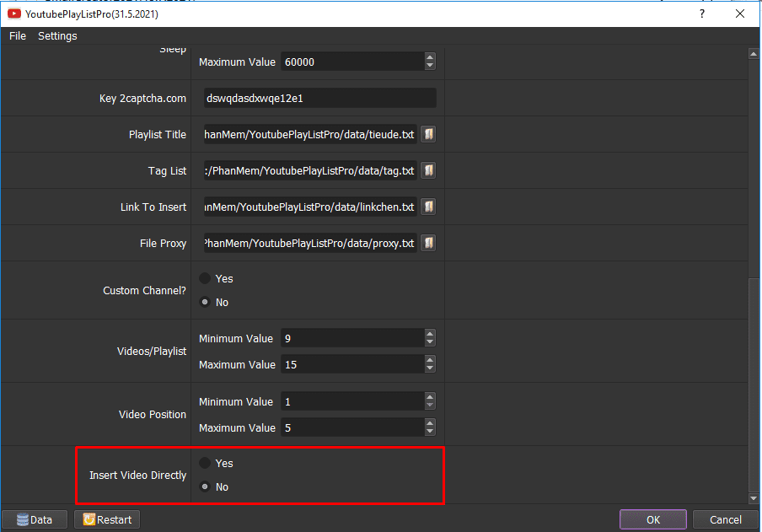Increase Videos/Playlist Minimum Value
The width and height of the screenshot is (762, 532).
coord(430,334)
